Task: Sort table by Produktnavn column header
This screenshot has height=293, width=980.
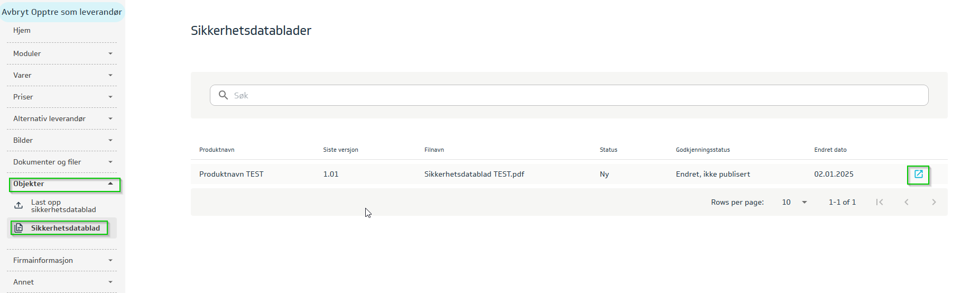Action: coord(217,150)
